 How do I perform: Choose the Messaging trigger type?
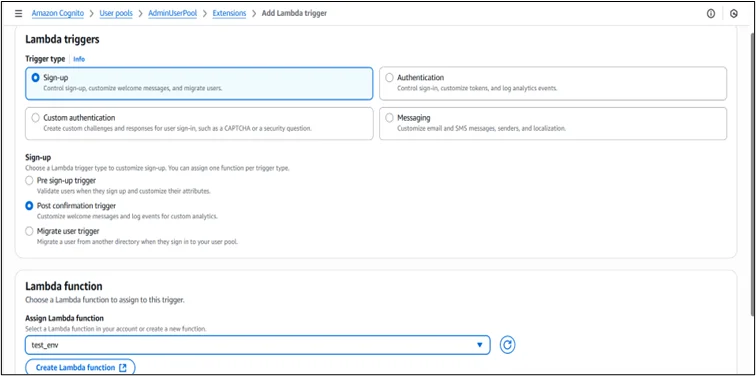pyautogui.click(x=553, y=123)
